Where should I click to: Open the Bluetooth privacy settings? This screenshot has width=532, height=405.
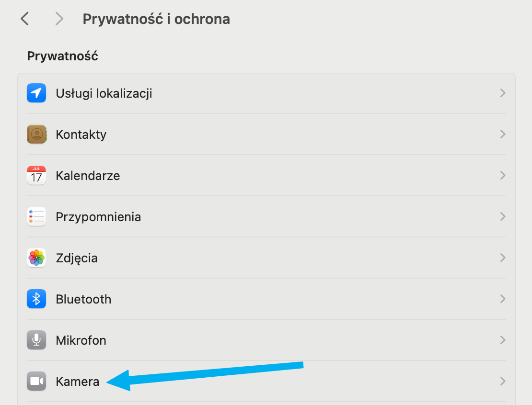(x=83, y=299)
